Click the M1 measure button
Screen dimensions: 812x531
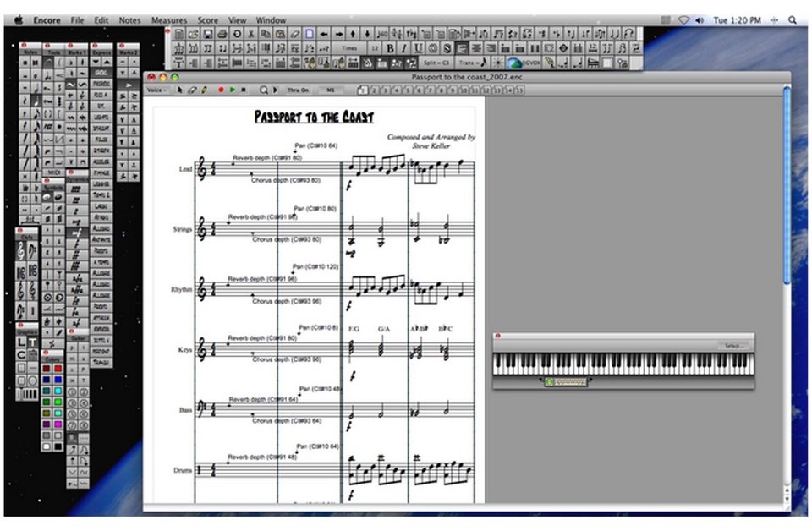tap(330, 90)
